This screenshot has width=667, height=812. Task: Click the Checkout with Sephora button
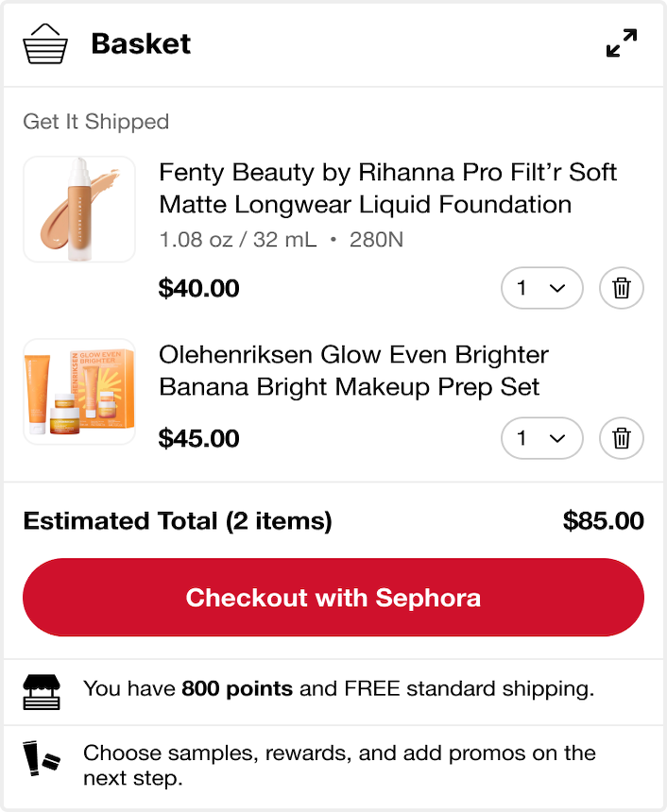pyautogui.click(x=333, y=598)
